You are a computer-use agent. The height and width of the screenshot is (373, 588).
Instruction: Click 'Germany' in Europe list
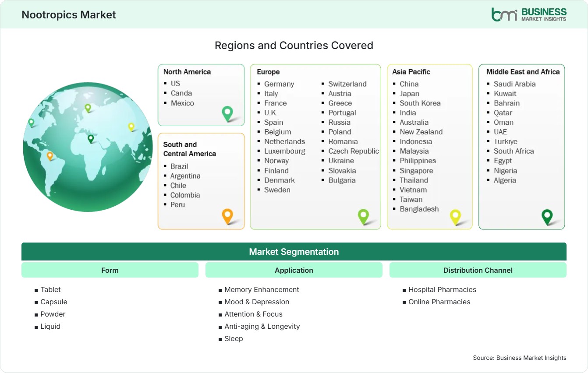click(x=279, y=84)
